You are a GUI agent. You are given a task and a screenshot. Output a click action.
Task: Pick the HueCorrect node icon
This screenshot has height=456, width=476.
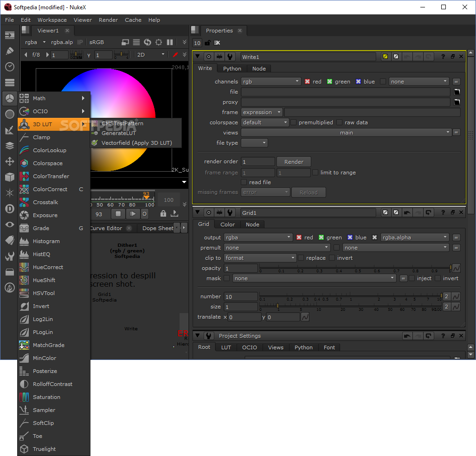click(x=24, y=267)
